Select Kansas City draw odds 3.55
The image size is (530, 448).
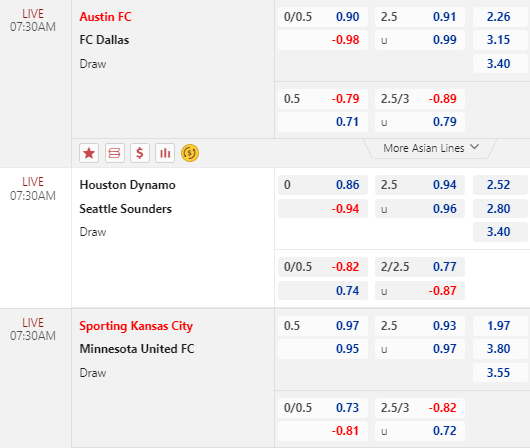point(500,373)
